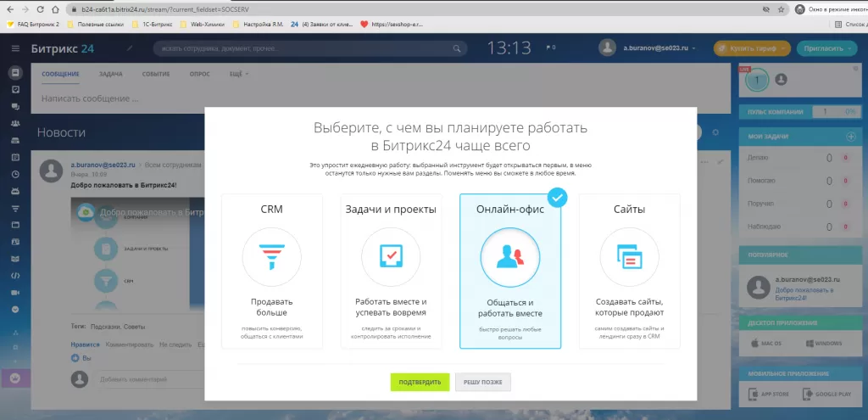This screenshot has height=420, width=868.
Task: Switch to the Опрос tab
Action: (x=200, y=74)
